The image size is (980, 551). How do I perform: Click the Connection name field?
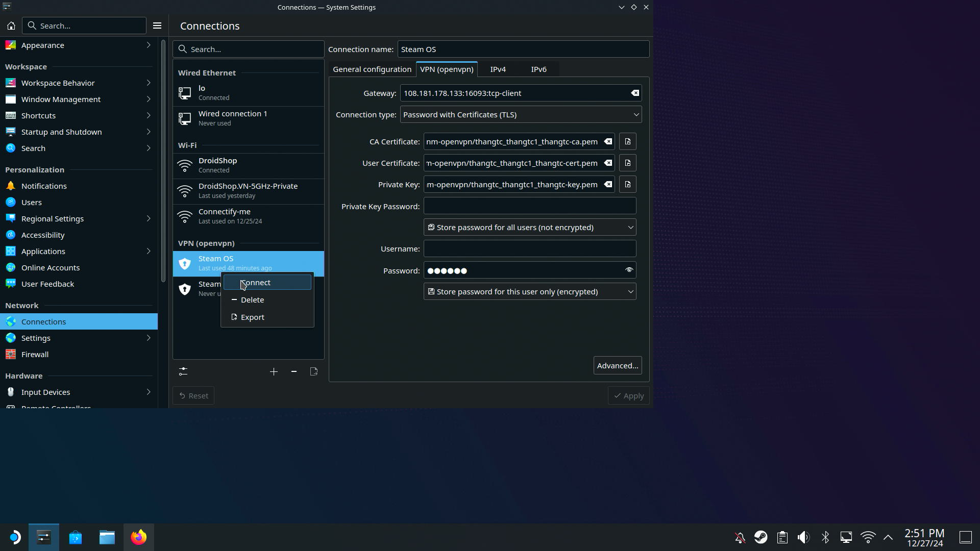[524, 49]
